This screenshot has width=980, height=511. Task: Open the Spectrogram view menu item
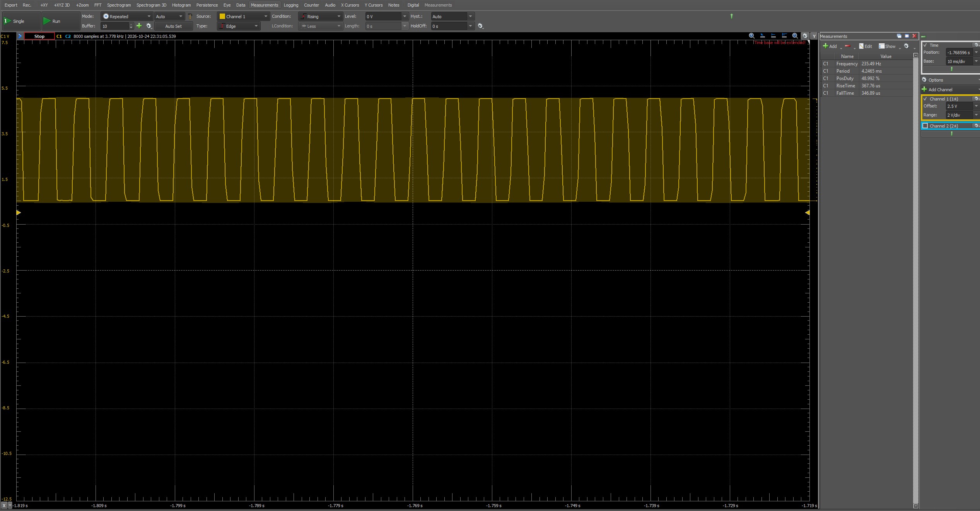pyautogui.click(x=119, y=5)
